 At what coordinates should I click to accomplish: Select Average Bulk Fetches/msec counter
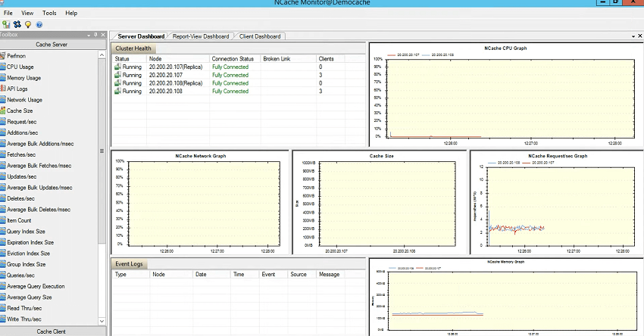pyautogui.click(x=39, y=166)
